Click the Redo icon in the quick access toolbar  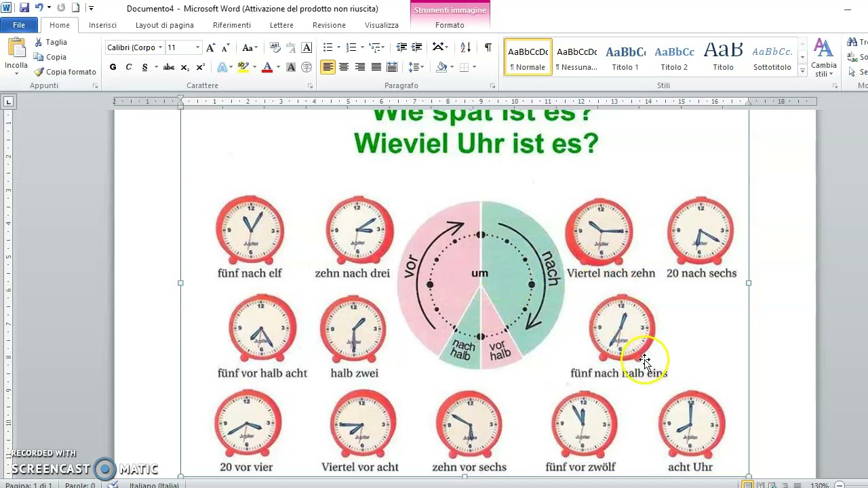point(61,8)
